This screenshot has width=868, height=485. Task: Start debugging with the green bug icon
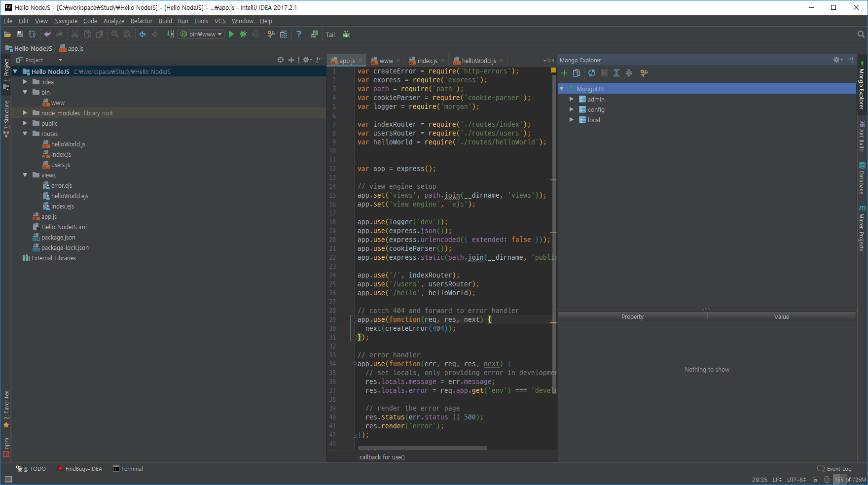(243, 35)
